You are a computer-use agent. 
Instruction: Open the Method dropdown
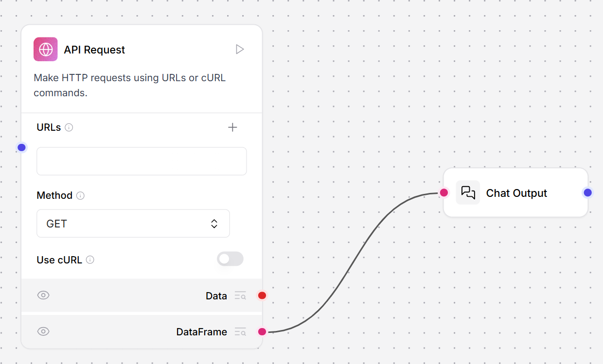tap(133, 224)
